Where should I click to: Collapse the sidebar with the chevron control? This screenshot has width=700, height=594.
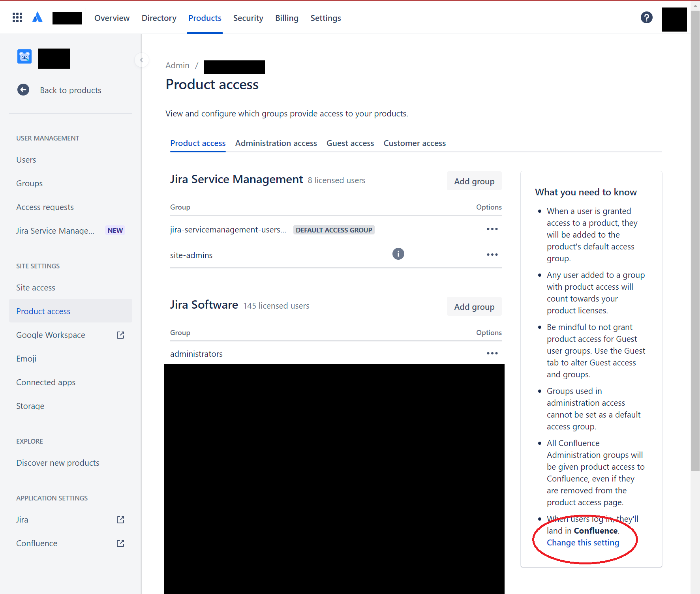click(141, 60)
